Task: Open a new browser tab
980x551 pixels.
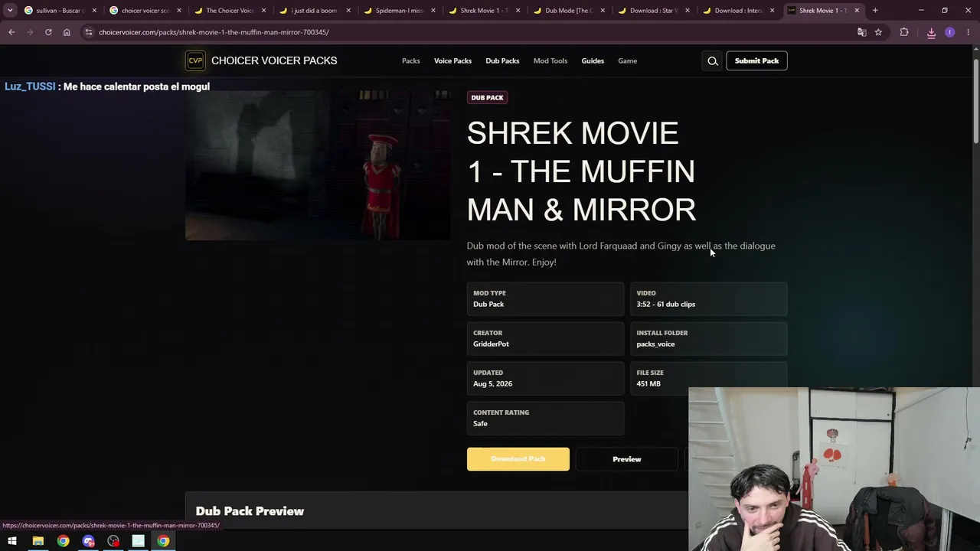Action: pyautogui.click(x=875, y=11)
